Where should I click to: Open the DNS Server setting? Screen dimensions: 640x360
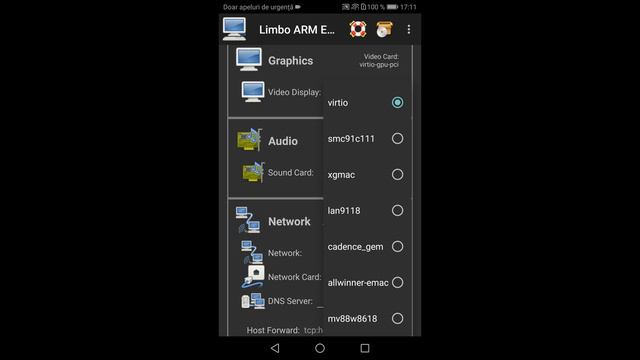pos(290,301)
